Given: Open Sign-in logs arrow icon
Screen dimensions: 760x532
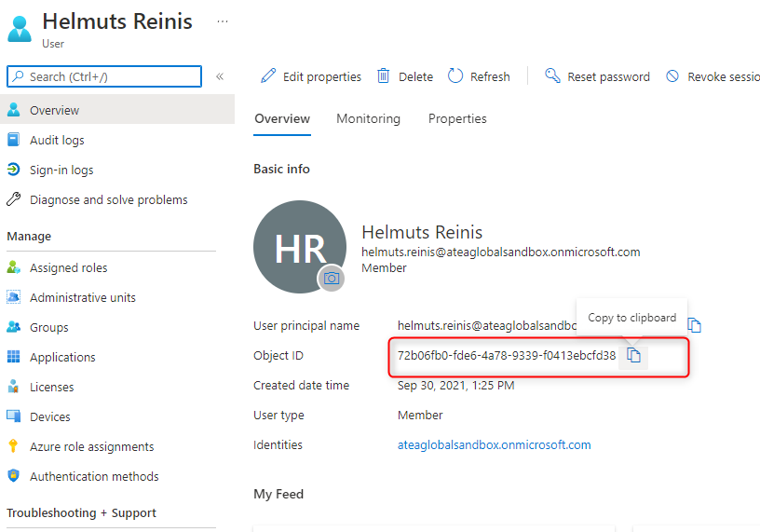Looking at the screenshot, I should coord(14,170).
